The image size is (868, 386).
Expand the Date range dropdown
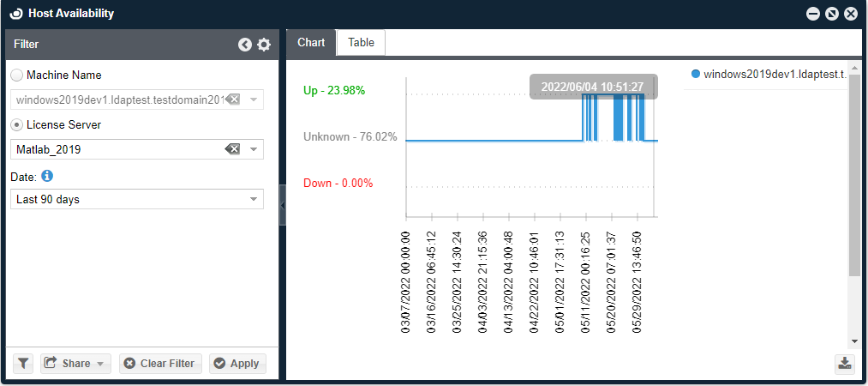pyautogui.click(x=254, y=199)
